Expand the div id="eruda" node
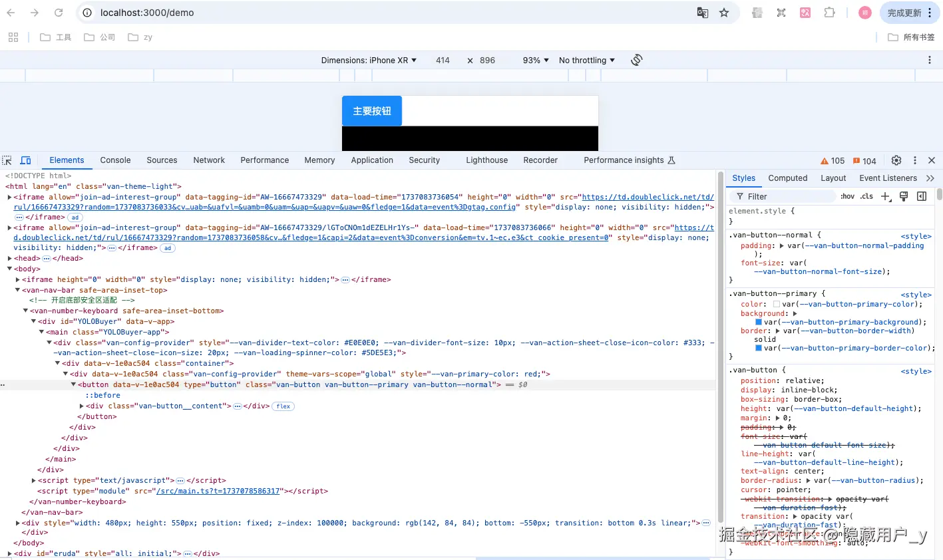Image resolution: width=943 pixels, height=560 pixels. pyautogui.click(x=9, y=554)
